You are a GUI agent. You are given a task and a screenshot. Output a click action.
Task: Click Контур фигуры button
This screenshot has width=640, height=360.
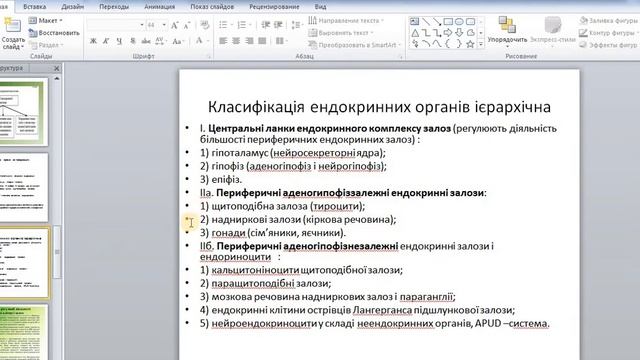(609, 33)
